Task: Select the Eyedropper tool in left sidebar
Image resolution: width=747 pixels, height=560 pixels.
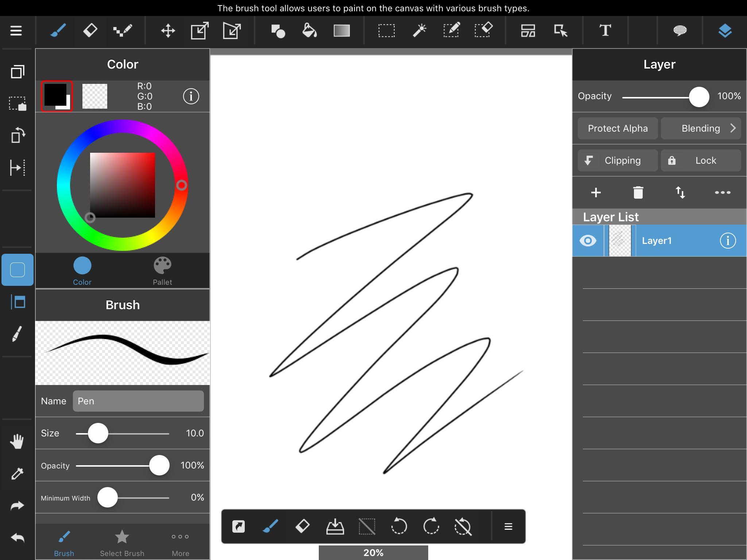Action: pos(17,474)
